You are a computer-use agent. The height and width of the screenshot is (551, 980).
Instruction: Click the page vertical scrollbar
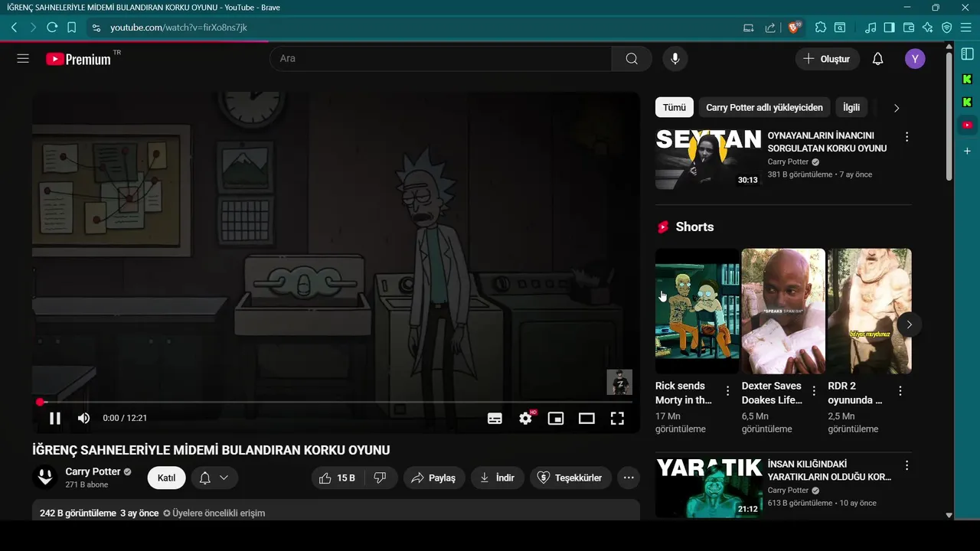click(x=949, y=115)
